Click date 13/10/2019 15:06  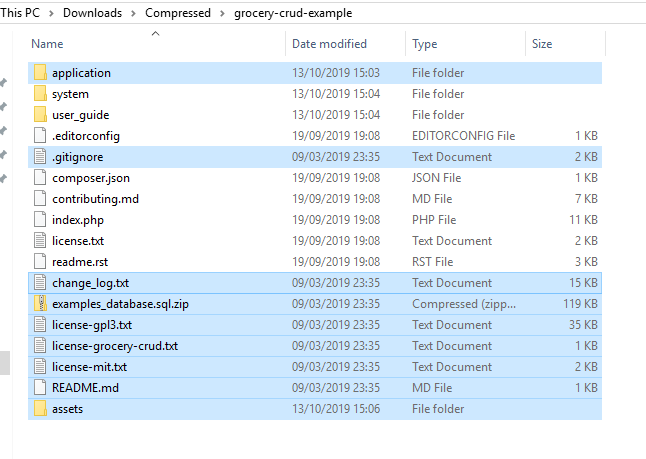[x=336, y=409]
